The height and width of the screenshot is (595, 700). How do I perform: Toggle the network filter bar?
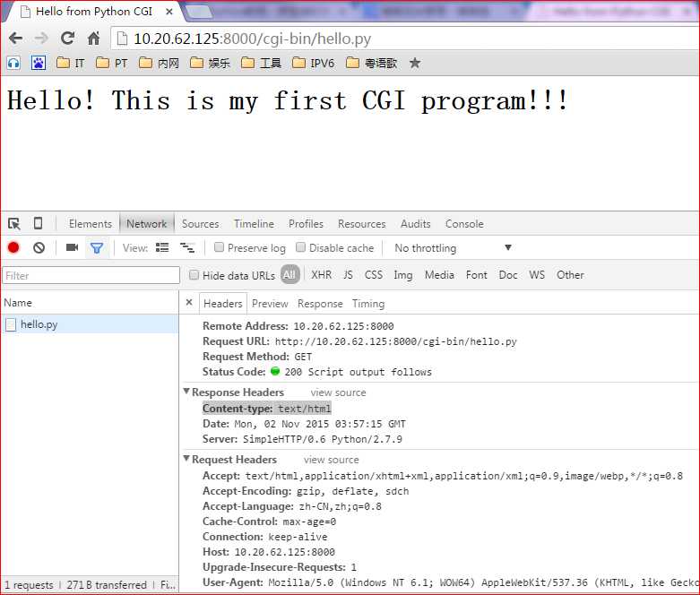(x=97, y=247)
